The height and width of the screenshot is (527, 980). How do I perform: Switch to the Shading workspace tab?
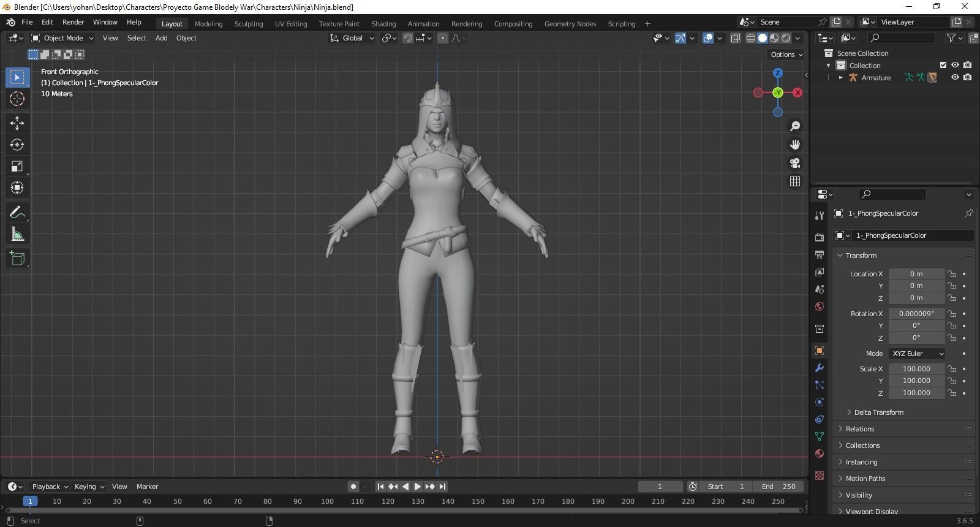tap(383, 24)
